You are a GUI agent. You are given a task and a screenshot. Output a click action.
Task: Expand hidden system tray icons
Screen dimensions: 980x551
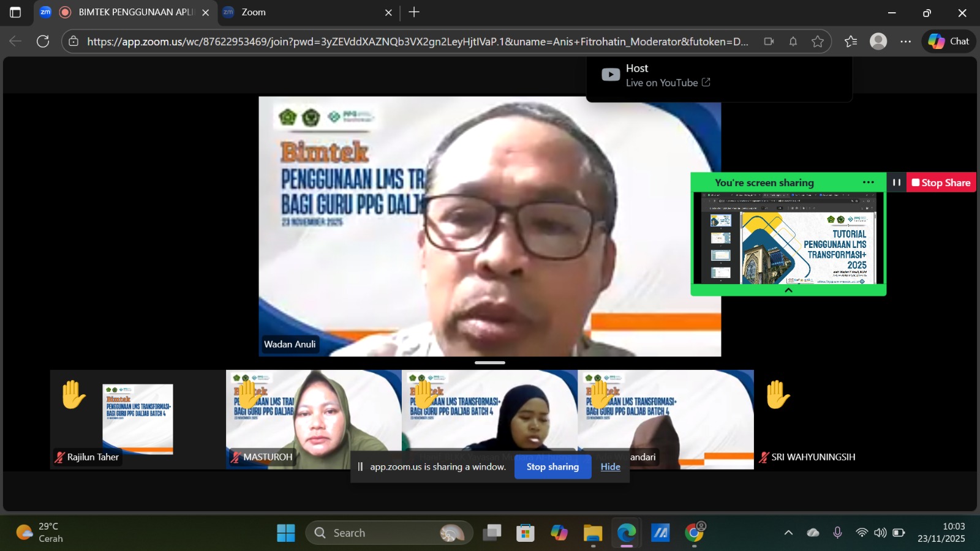click(789, 533)
